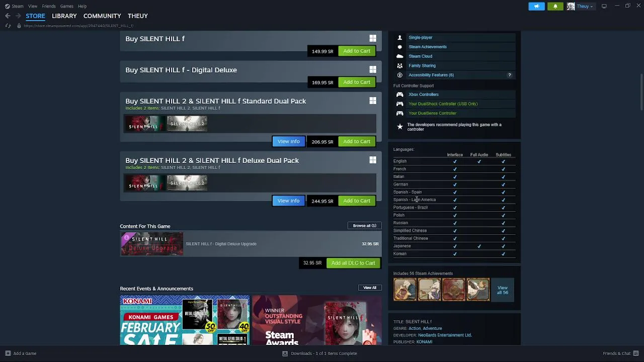Screen dimensions: 644x362
Task: Open Steam Cloud feature link
Action: click(x=420, y=56)
